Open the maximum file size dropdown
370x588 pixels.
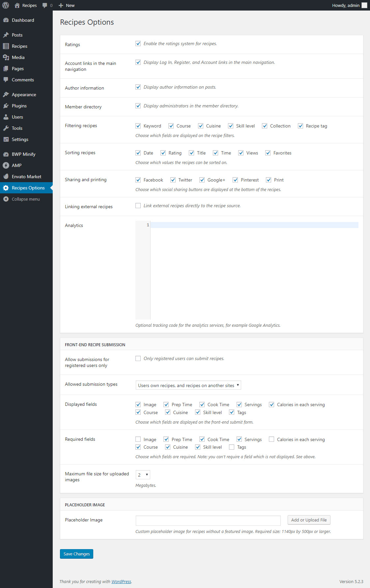(x=143, y=475)
